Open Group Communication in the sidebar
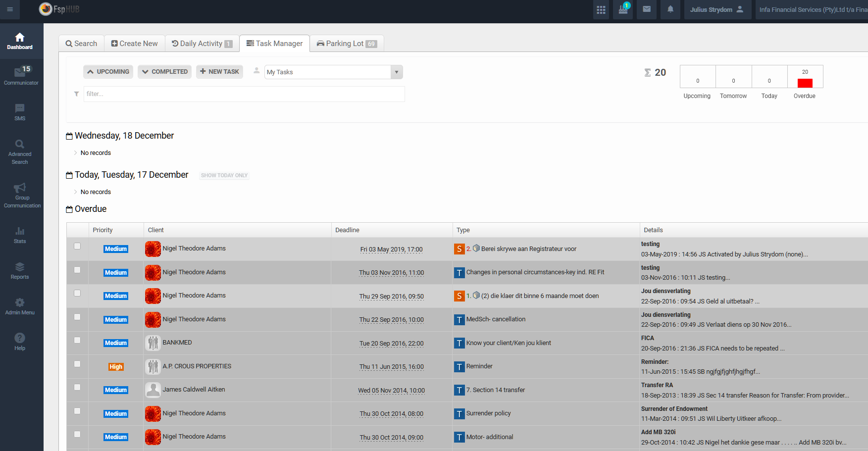The width and height of the screenshot is (868, 451). pyautogui.click(x=22, y=195)
